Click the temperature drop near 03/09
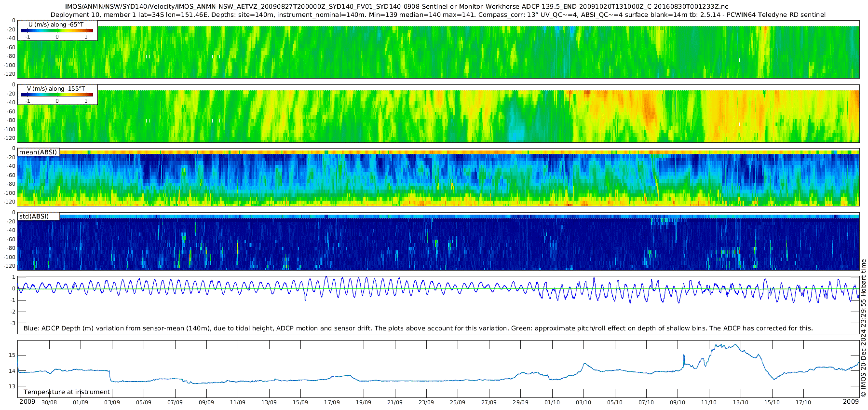 [x=110, y=376]
